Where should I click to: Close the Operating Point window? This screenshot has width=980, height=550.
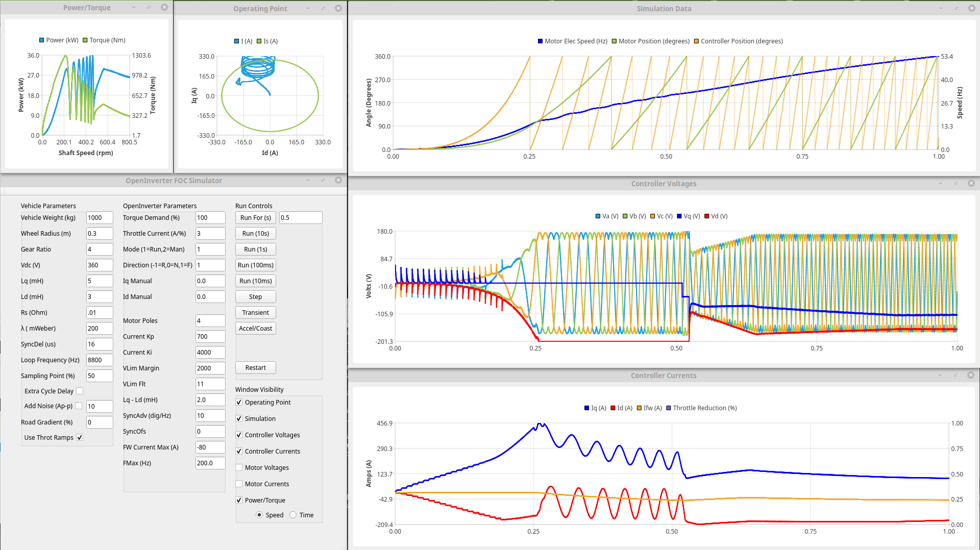click(x=338, y=9)
